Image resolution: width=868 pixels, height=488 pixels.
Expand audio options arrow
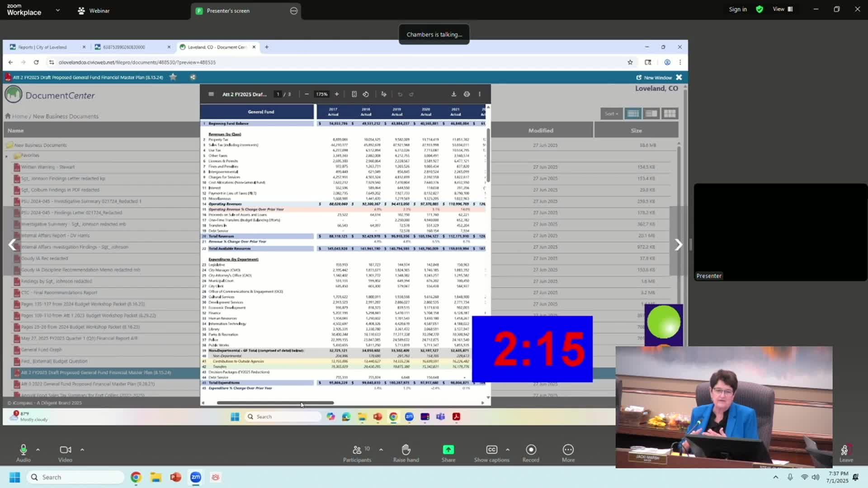38,450
